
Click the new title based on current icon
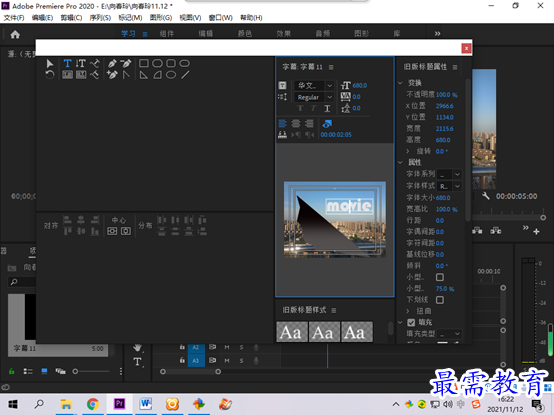282,85
